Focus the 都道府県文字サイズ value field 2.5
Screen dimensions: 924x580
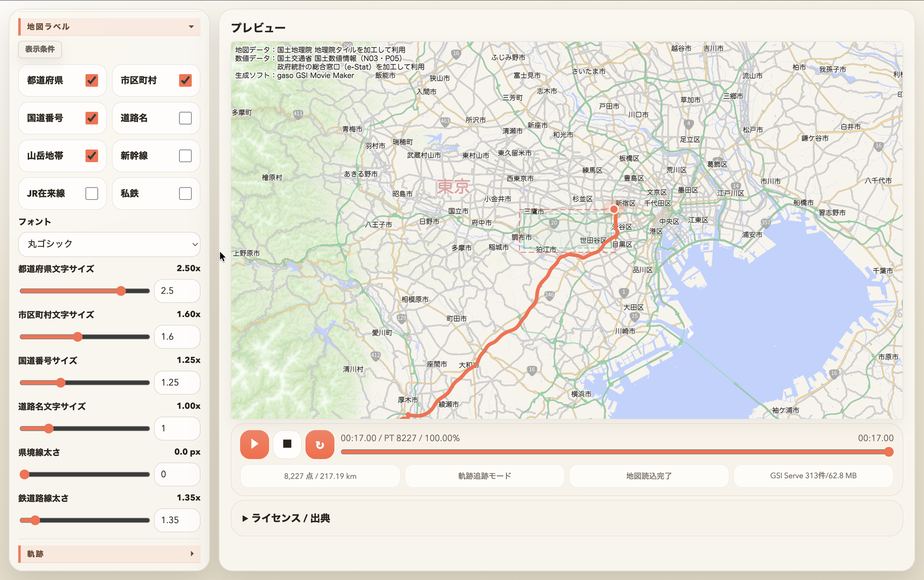pos(177,291)
